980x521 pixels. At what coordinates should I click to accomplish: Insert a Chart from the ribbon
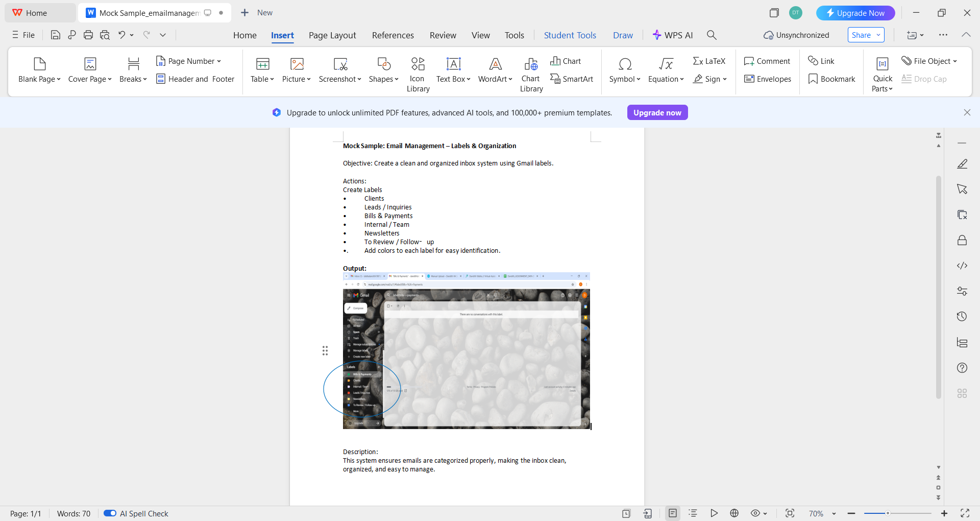point(566,61)
